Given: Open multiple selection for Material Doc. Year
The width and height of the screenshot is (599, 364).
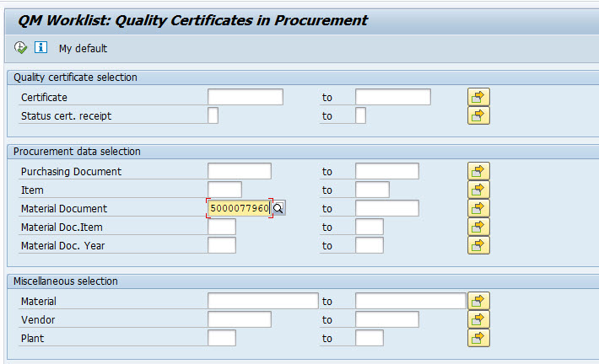Looking at the screenshot, I should click(x=478, y=245).
